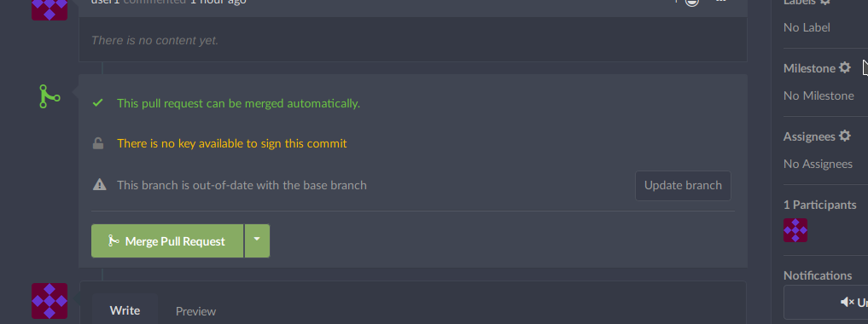
Task: Click the muted speaker unsubscribe icon
Action: pyautogui.click(x=848, y=302)
